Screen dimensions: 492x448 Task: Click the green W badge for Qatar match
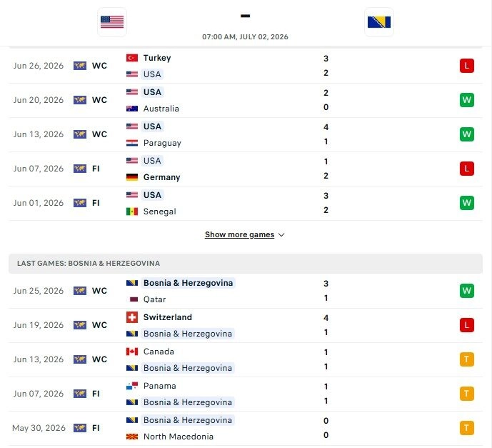pos(466,291)
